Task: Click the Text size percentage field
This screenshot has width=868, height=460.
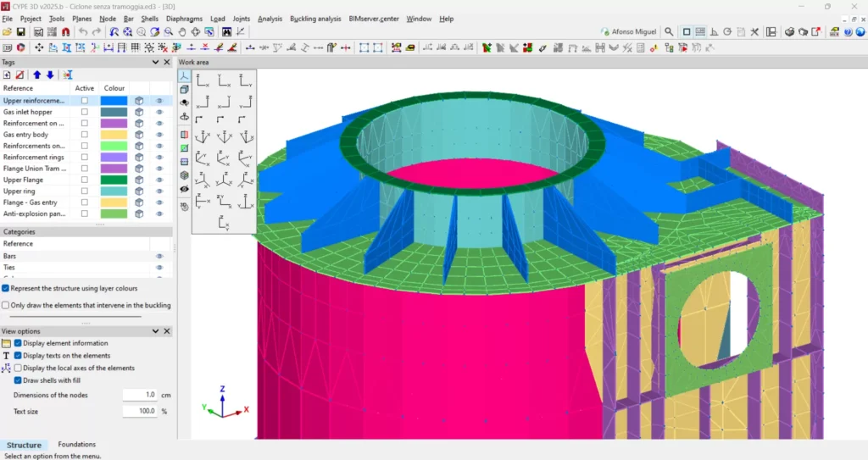Action: 140,411
